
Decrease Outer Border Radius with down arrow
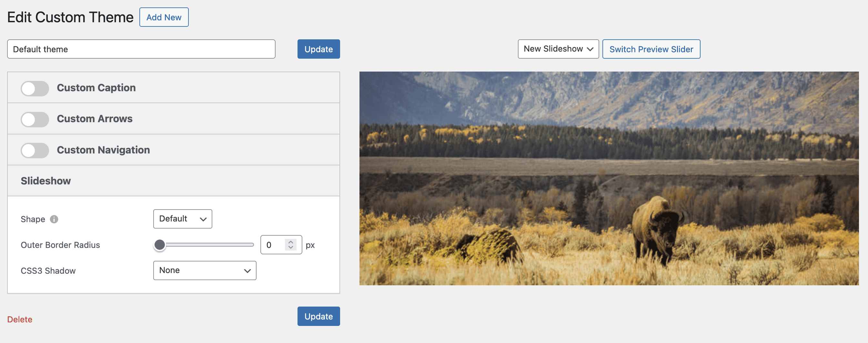click(x=290, y=247)
